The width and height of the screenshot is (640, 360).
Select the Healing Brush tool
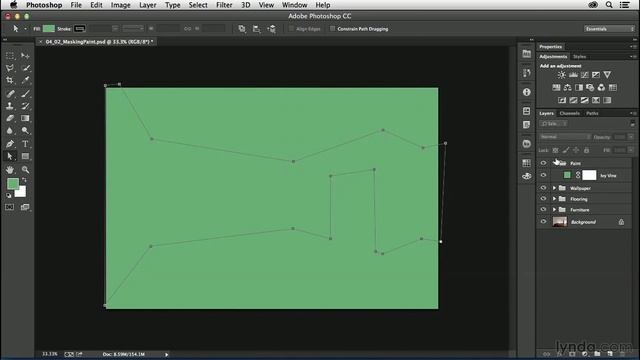[10, 93]
